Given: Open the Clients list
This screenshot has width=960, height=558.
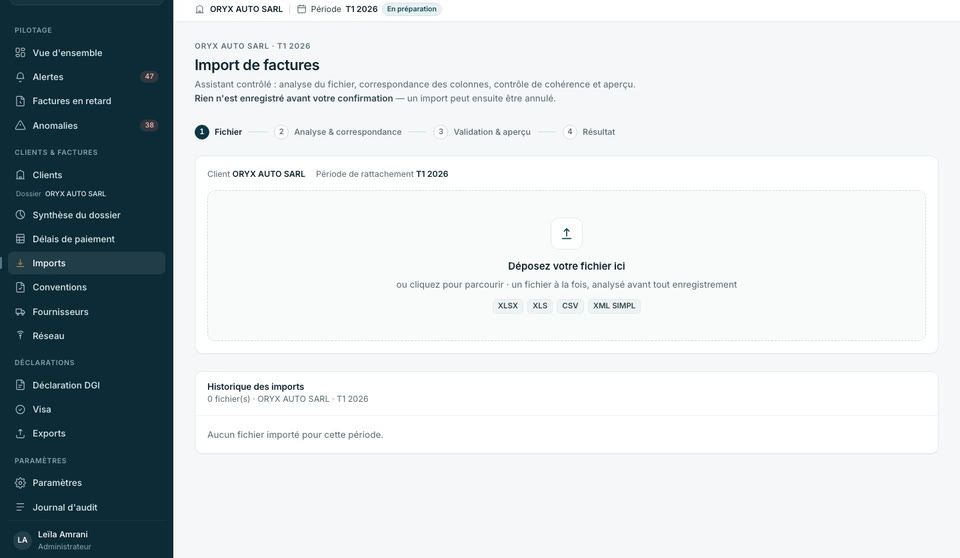Looking at the screenshot, I should (x=86, y=175).
